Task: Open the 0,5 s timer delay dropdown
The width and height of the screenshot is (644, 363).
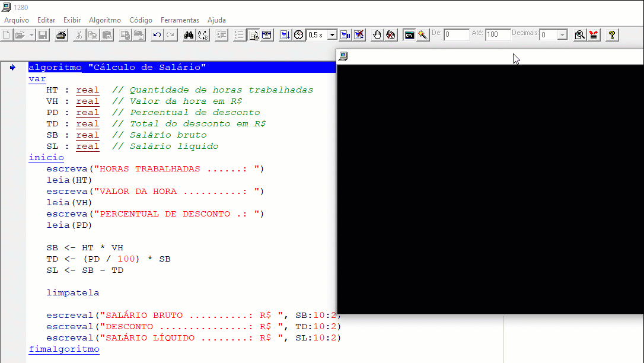Action: click(332, 35)
